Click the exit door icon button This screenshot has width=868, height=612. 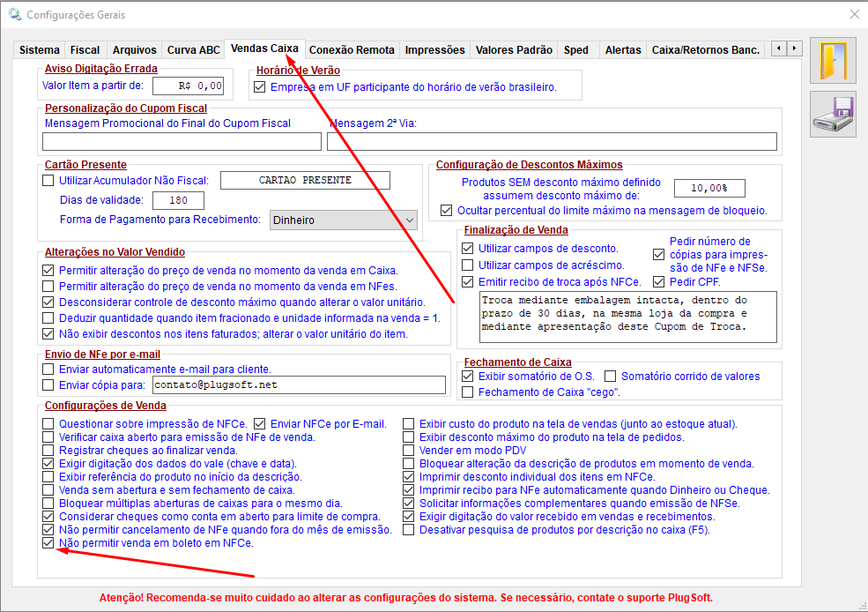tap(833, 60)
